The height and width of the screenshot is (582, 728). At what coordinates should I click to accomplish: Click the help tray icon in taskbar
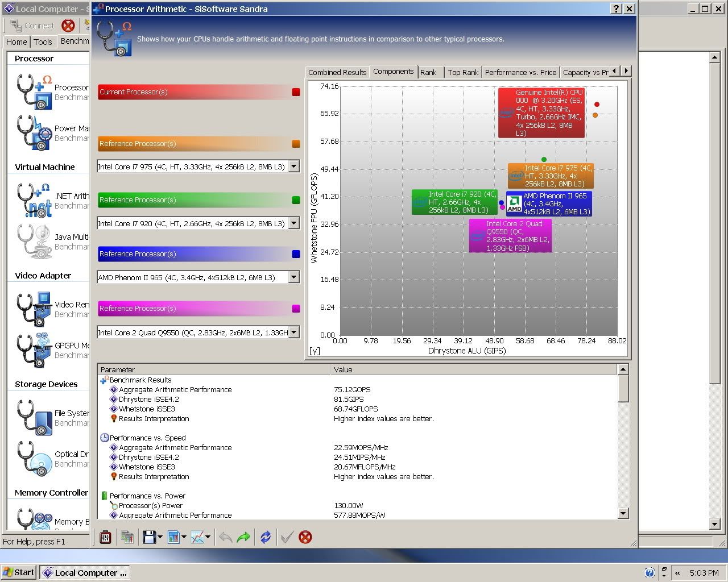650,572
